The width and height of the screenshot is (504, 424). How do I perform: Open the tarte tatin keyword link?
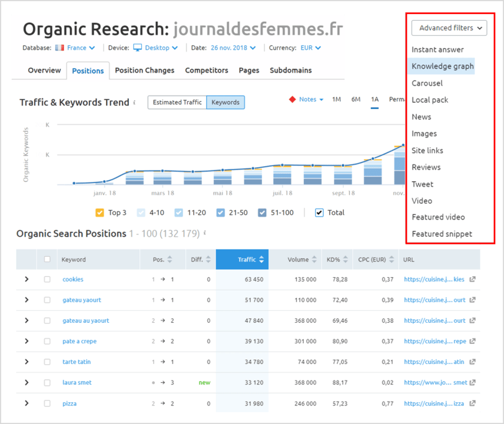pyautogui.click(x=77, y=362)
